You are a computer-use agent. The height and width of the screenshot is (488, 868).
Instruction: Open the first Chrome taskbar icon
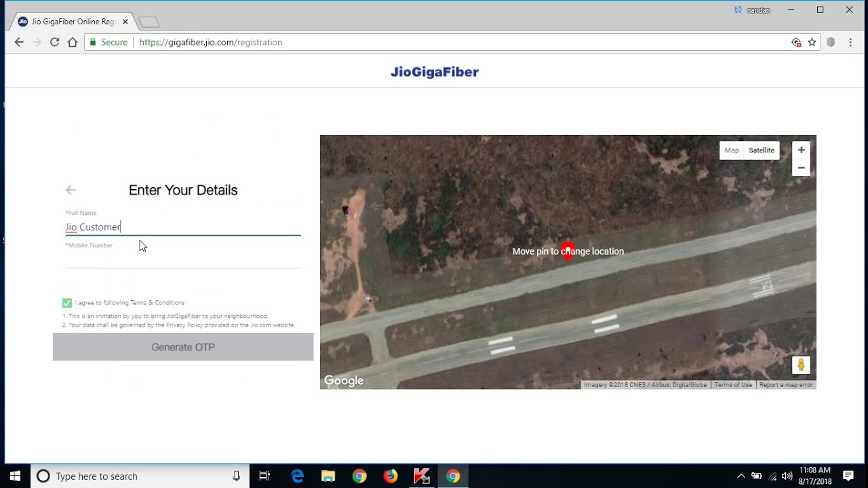click(359, 476)
